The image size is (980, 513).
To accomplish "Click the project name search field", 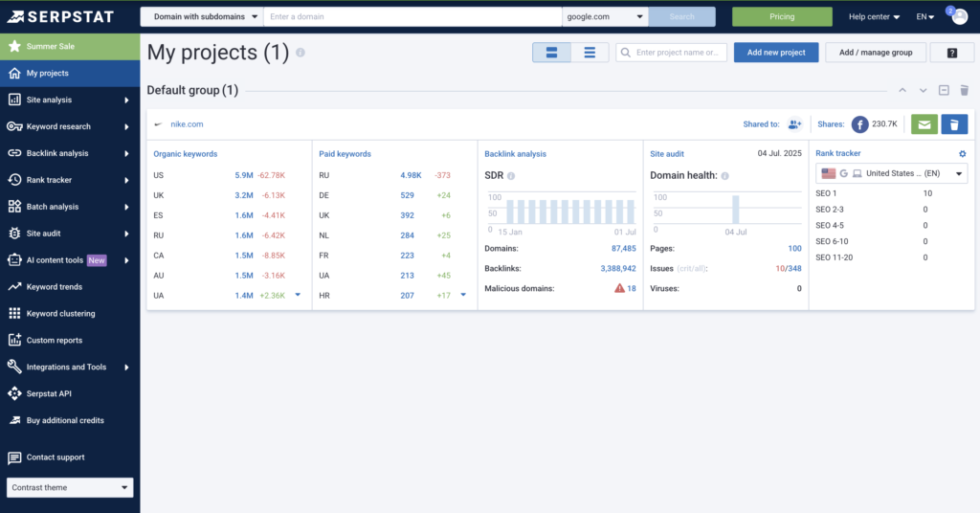I will point(671,53).
